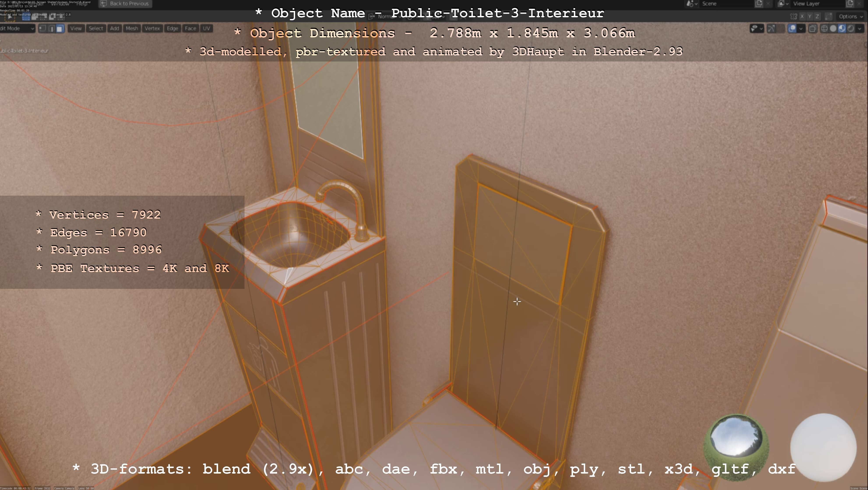
Task: Open the UV menu
Action: [x=207, y=29]
